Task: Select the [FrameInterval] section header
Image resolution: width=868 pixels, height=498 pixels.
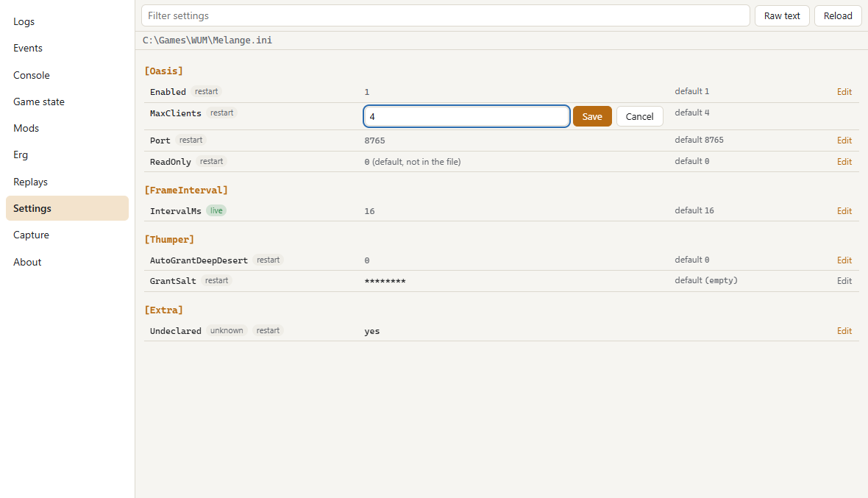Action: click(186, 190)
